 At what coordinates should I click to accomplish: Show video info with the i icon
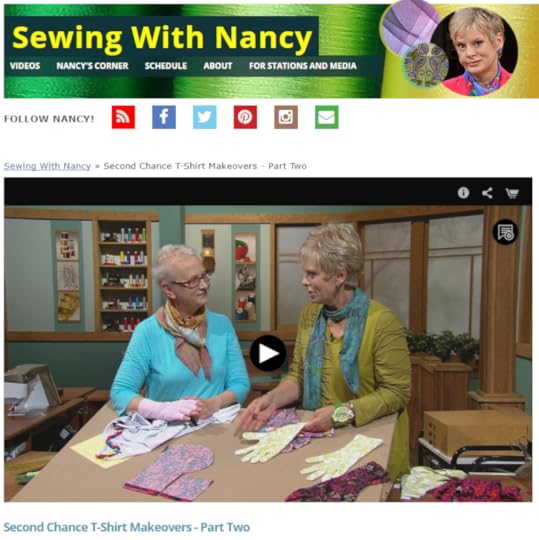click(463, 193)
